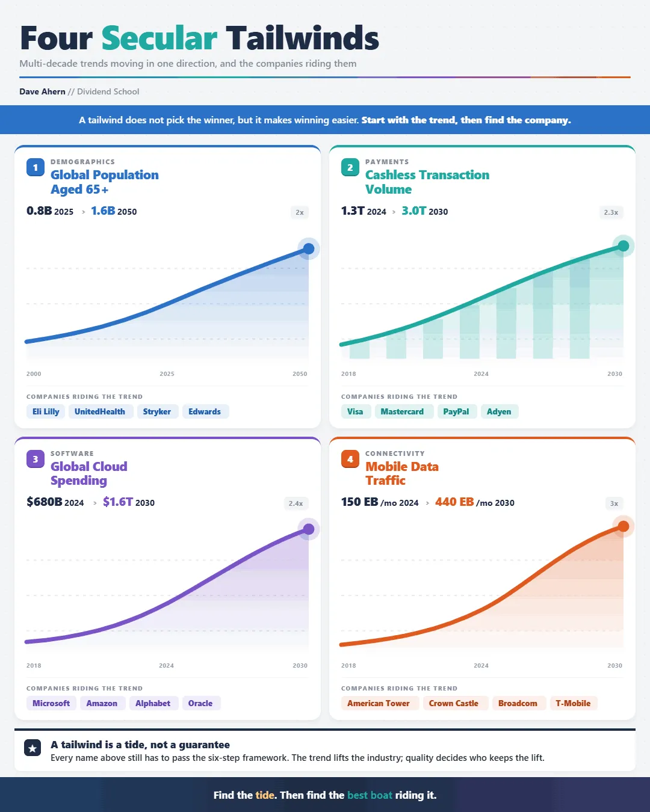Select the American Tower tag
Image resolution: width=650 pixels, height=812 pixels.
tap(379, 703)
